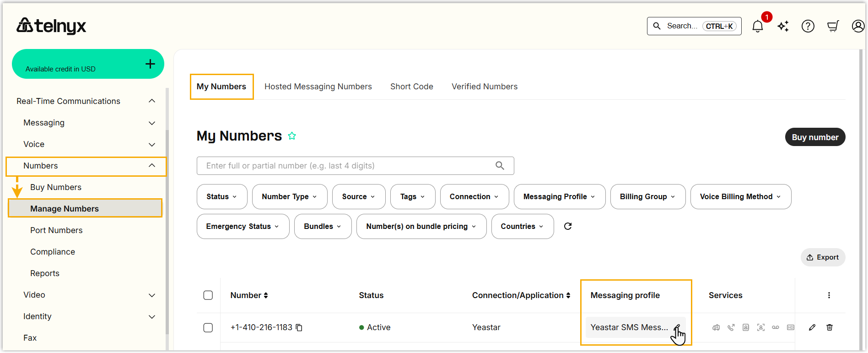Delete number with the trash icon

[829, 327]
